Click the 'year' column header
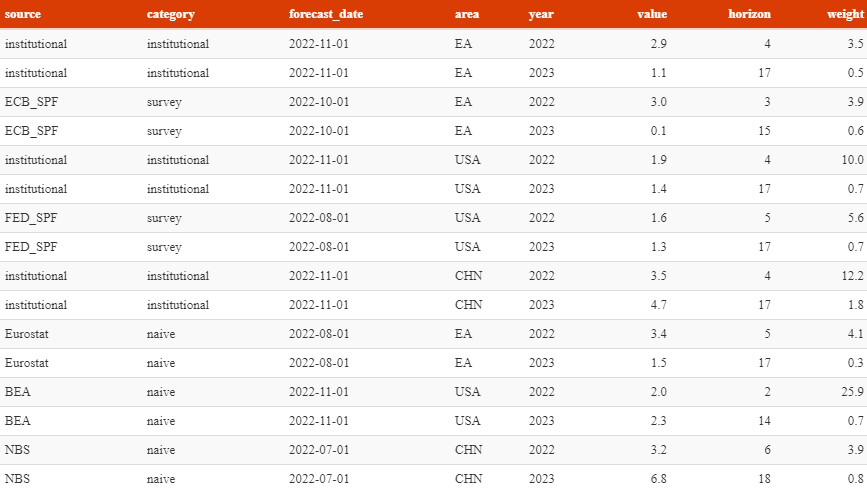 (541, 14)
